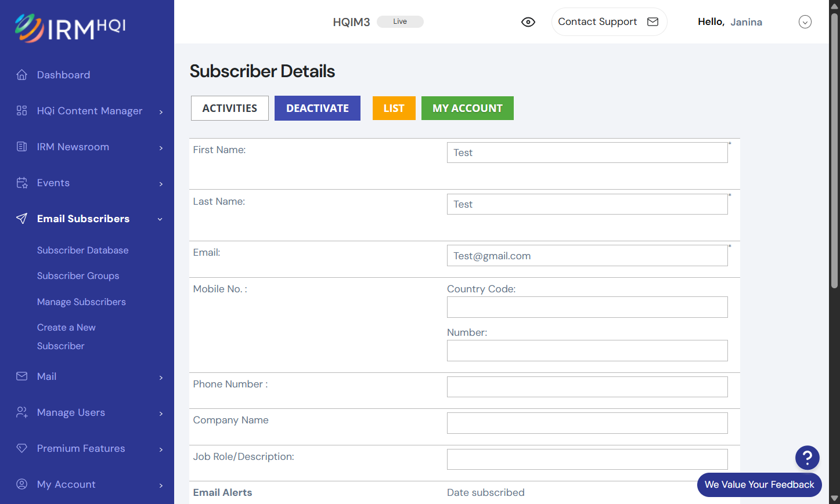Click the Company Name input field
Image resolution: width=840 pixels, height=504 pixels.
tap(587, 423)
